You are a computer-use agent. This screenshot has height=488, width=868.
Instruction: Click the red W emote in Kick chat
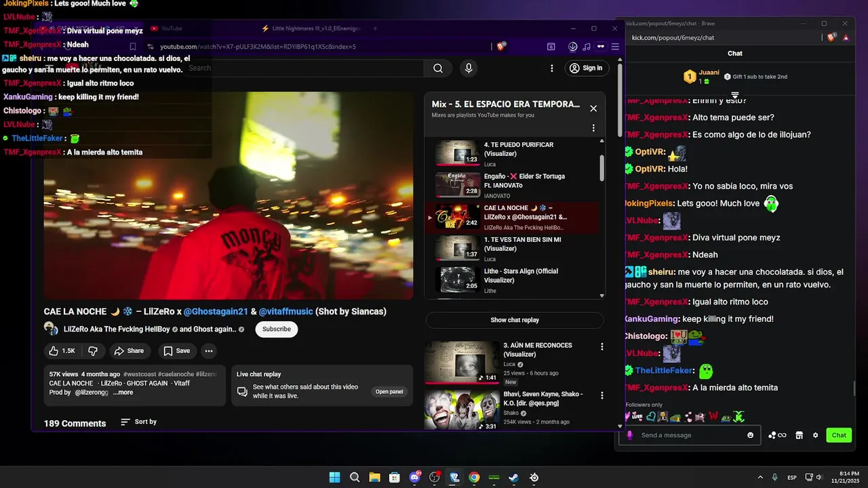click(713, 416)
